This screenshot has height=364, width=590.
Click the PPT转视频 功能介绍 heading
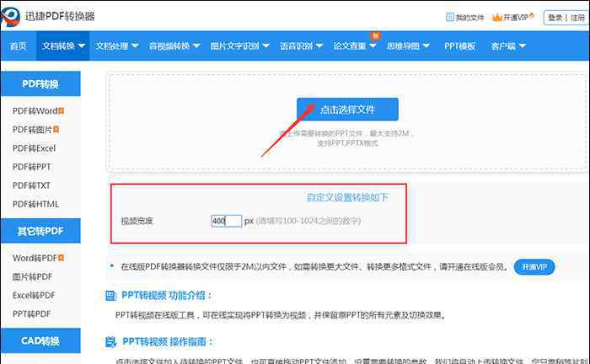pos(167,296)
